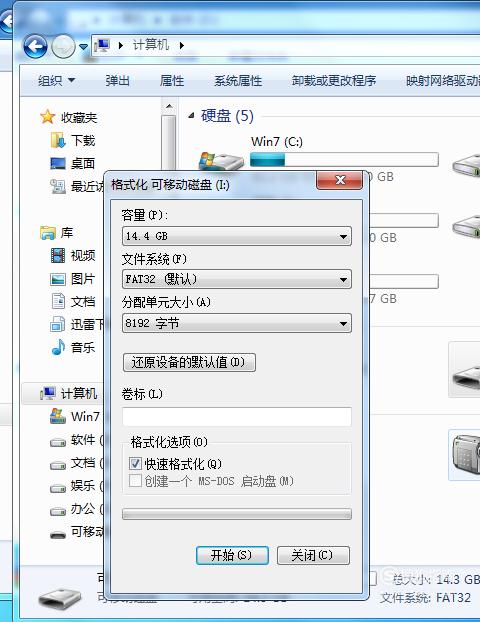The width and height of the screenshot is (480, 622).
Task: Select the 收藏夹 star icon
Action: tap(48, 117)
